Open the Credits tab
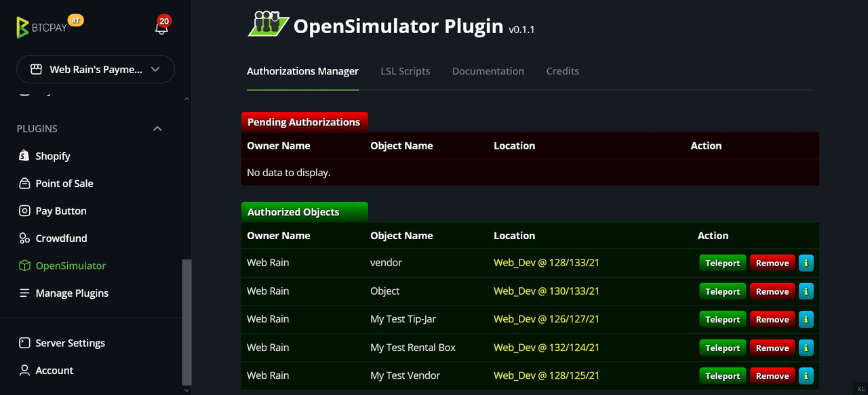This screenshot has width=868, height=395. (563, 71)
